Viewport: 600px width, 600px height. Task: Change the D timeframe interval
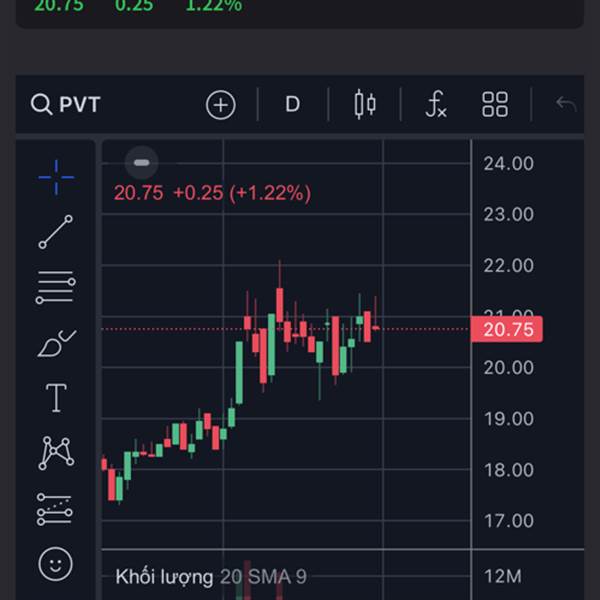click(292, 104)
